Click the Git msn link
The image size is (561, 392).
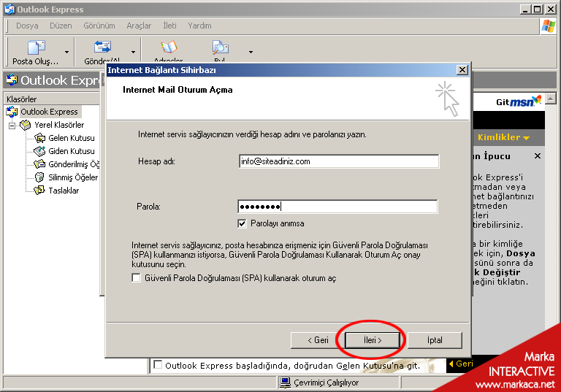click(x=519, y=102)
